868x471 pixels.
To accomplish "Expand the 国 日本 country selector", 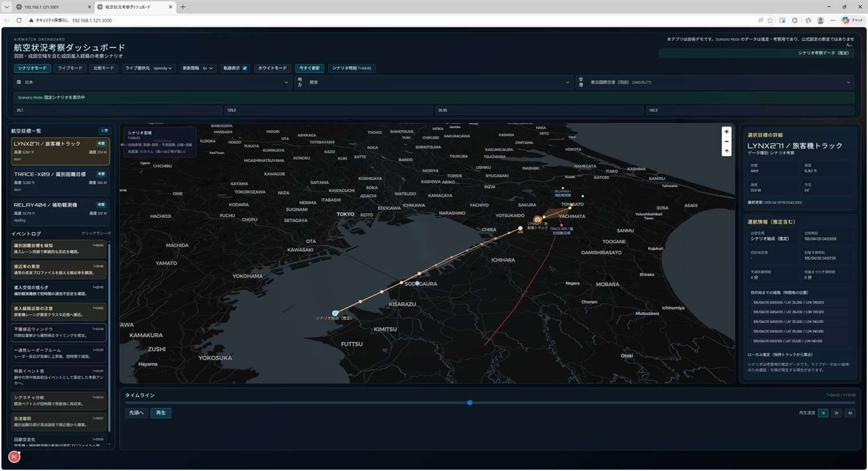I will 152,83.
